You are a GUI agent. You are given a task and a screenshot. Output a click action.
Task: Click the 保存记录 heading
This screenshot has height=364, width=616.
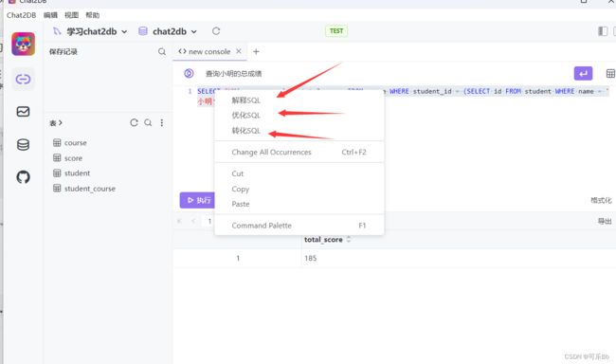(63, 51)
